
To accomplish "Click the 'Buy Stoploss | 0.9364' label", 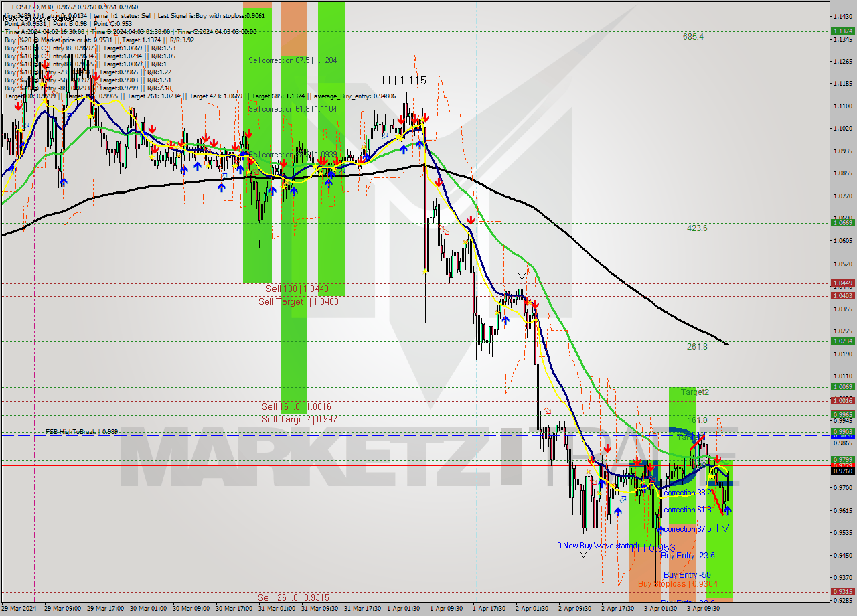I will click(678, 584).
